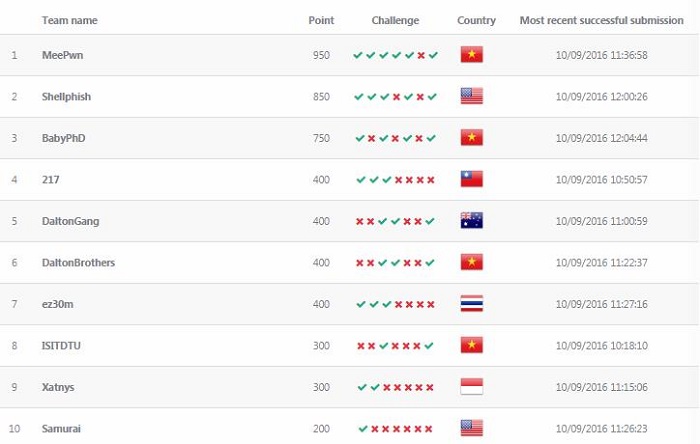Screen dimensions: 700x444
Task: Click Australia flag for DaltonGang
Action: [x=471, y=220]
